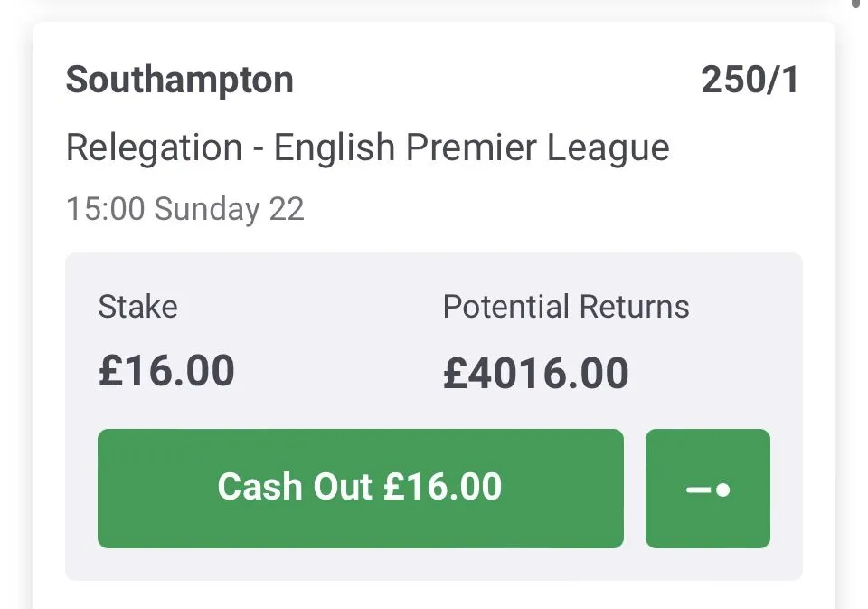This screenshot has width=868, height=609.
Task: Open the partial cash out slider button
Action: coord(707,489)
